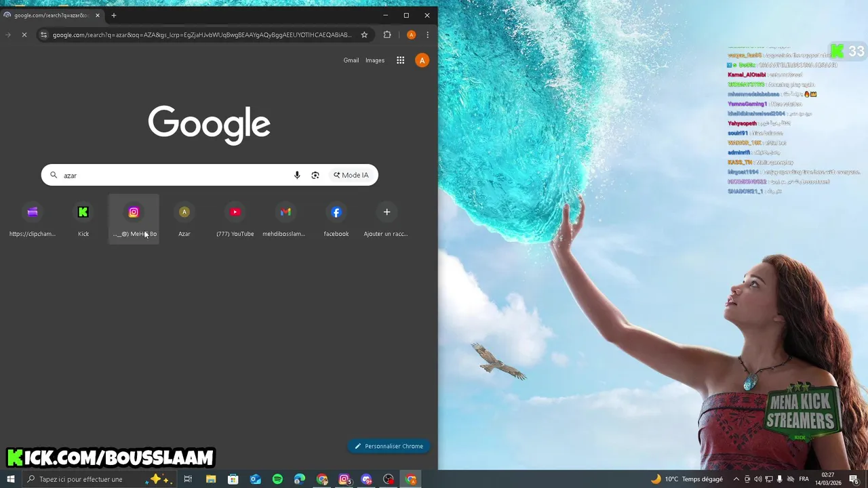Open the Chrome profile avatar in toolbar
This screenshot has width=868, height=488.
click(x=411, y=35)
